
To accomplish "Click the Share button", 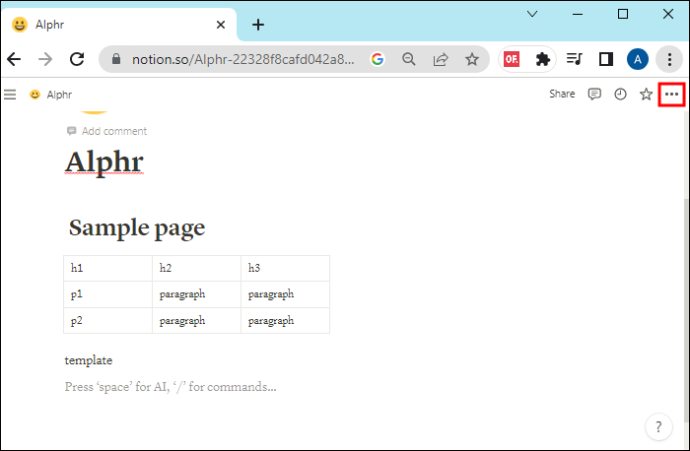I will point(562,94).
